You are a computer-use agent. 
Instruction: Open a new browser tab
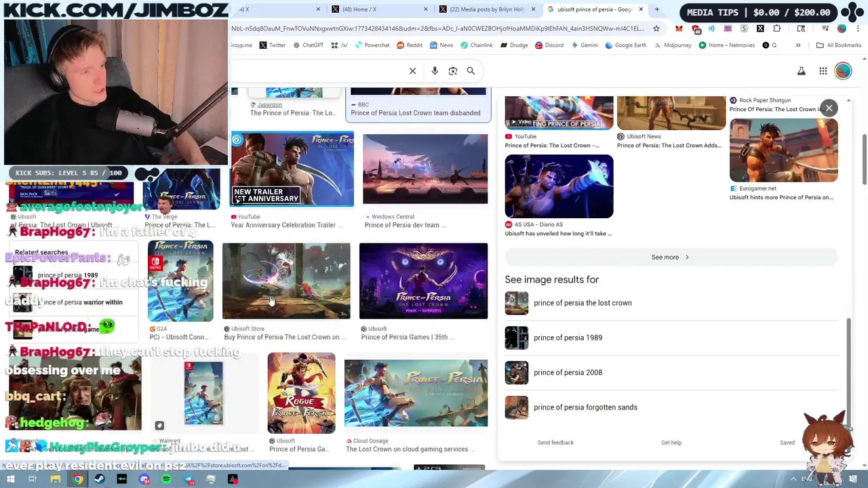pyautogui.click(x=656, y=9)
